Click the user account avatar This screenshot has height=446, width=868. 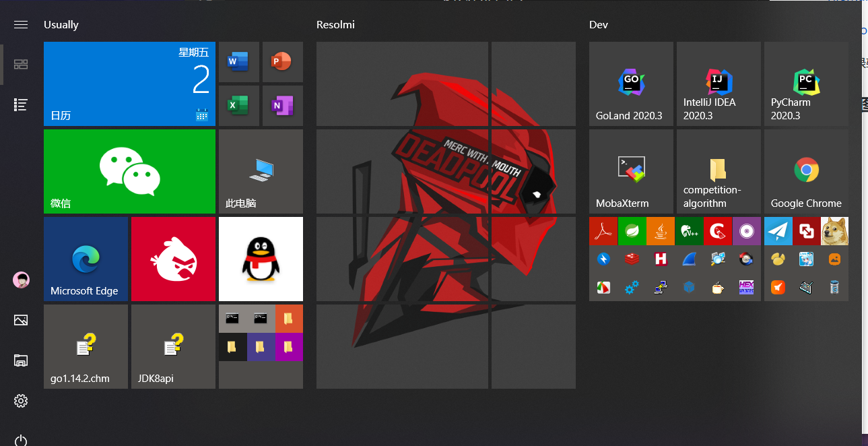pyautogui.click(x=21, y=280)
